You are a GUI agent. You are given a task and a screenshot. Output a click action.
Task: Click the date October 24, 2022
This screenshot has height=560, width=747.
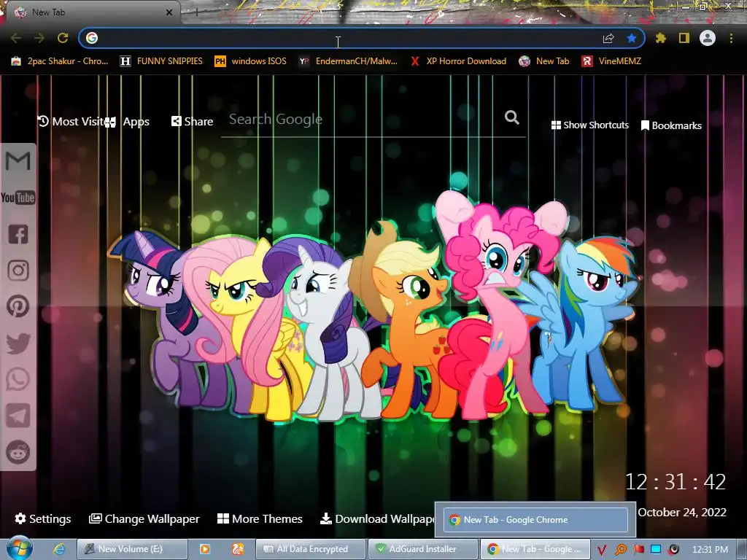[682, 513]
